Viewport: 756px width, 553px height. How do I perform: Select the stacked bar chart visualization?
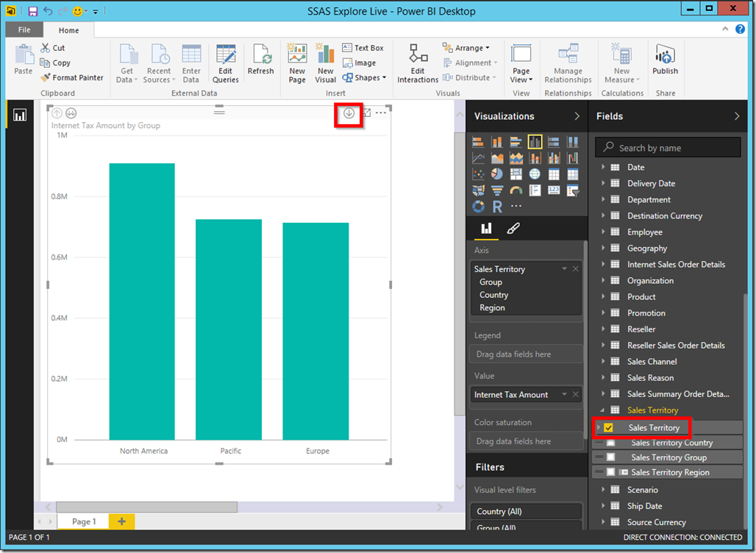click(x=478, y=142)
